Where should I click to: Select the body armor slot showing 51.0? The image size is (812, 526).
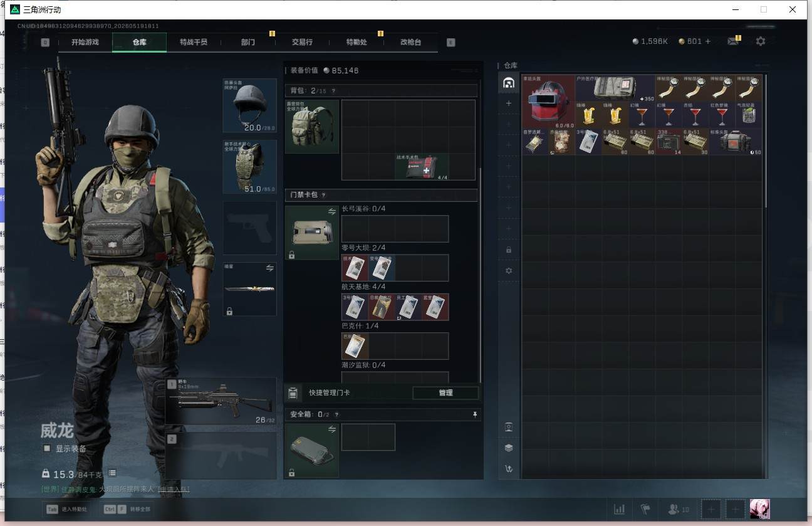coord(250,167)
